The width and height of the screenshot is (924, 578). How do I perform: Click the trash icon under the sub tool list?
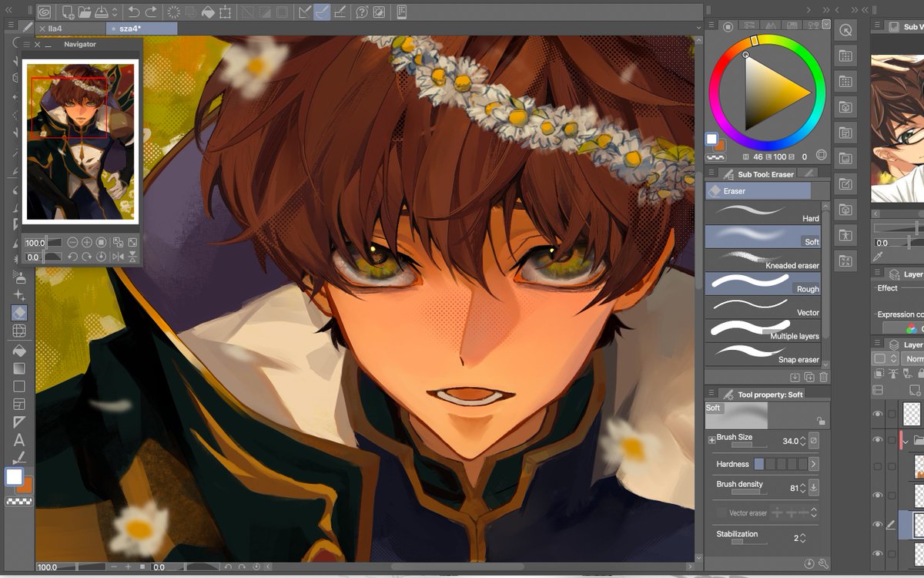[x=823, y=377]
